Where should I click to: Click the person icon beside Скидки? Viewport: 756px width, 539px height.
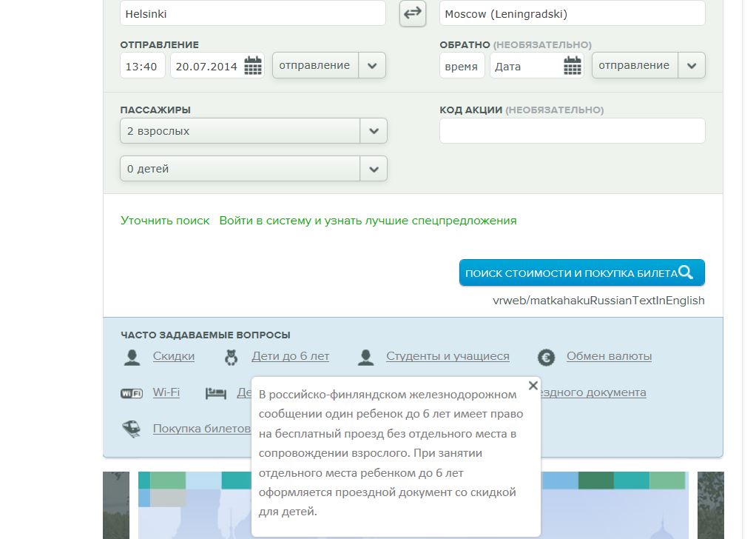(x=132, y=357)
